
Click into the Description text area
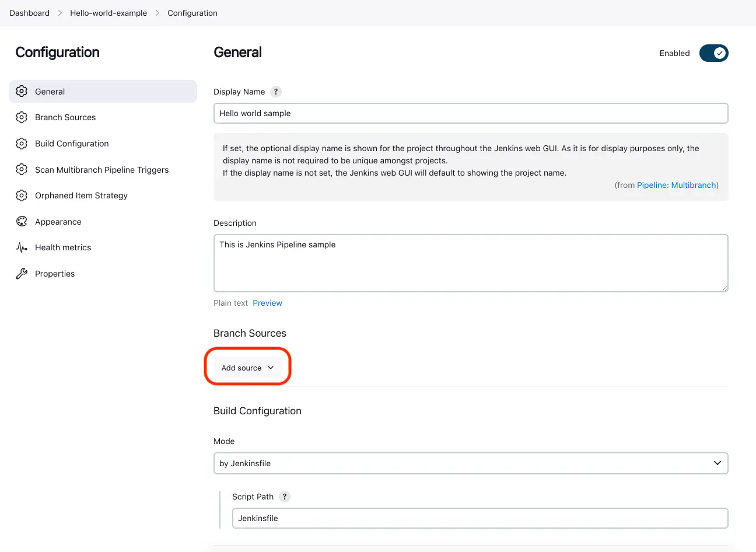click(x=471, y=263)
